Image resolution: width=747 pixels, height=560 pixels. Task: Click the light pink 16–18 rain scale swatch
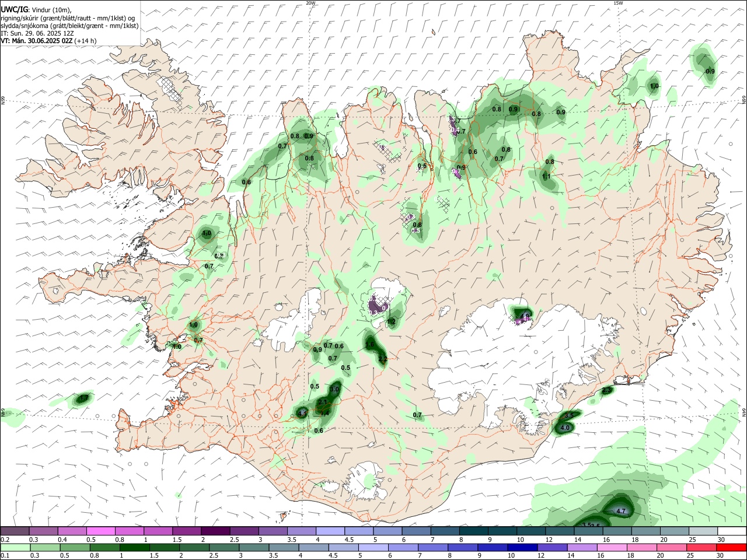click(613, 548)
